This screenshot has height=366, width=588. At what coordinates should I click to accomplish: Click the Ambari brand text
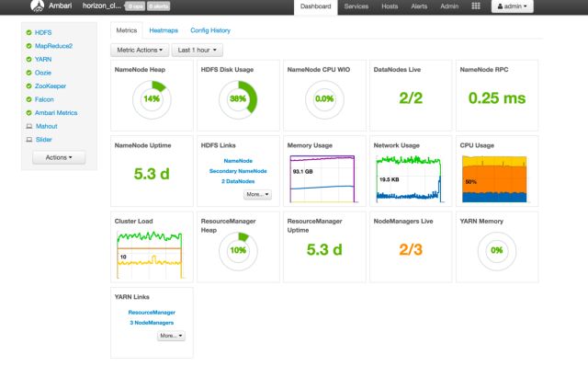(x=60, y=6)
